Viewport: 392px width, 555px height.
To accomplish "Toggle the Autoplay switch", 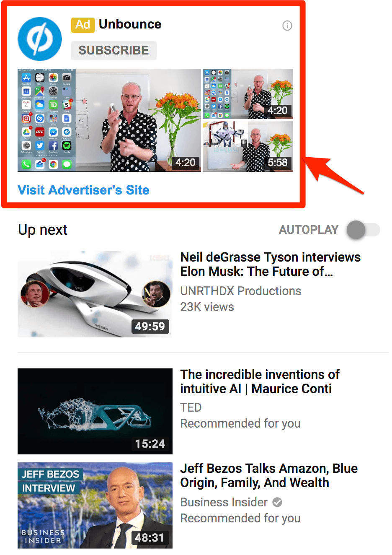I will coord(363,230).
